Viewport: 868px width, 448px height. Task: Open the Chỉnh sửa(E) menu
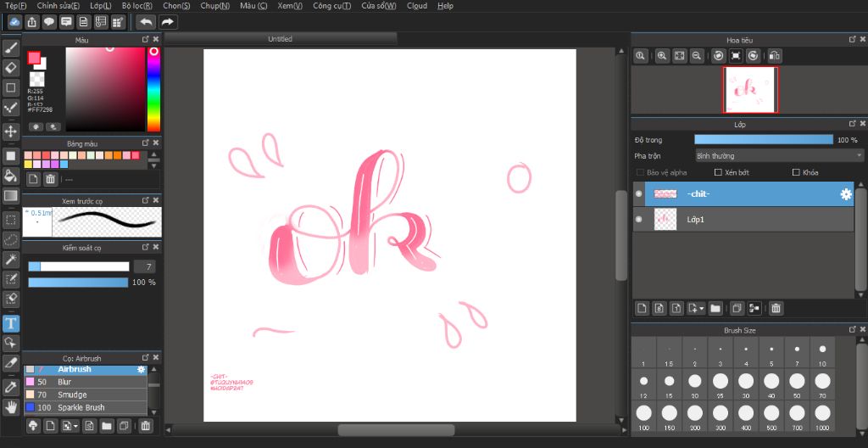[58, 6]
